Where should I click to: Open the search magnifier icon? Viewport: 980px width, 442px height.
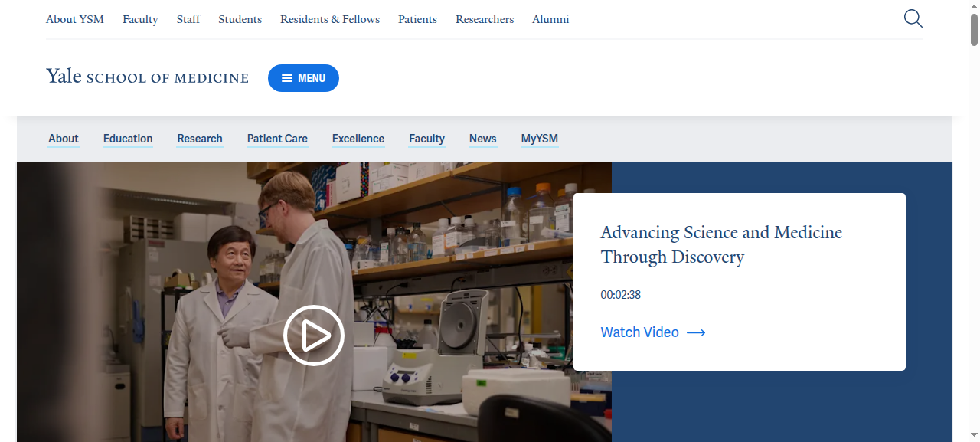(x=913, y=18)
